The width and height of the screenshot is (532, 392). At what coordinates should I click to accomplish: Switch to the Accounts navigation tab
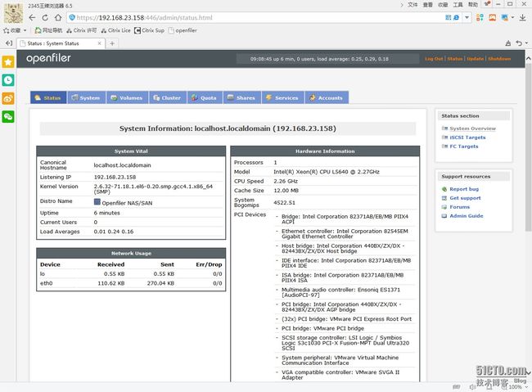[327, 97]
